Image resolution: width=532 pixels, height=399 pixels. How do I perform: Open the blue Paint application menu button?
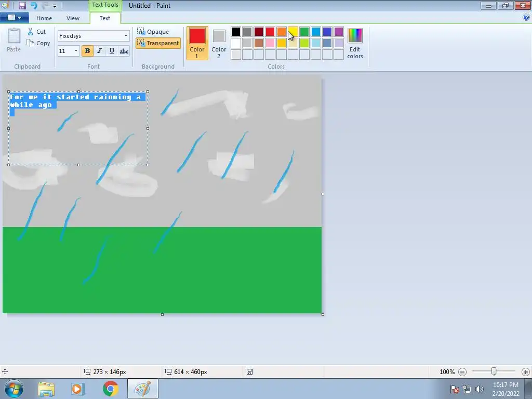click(14, 18)
